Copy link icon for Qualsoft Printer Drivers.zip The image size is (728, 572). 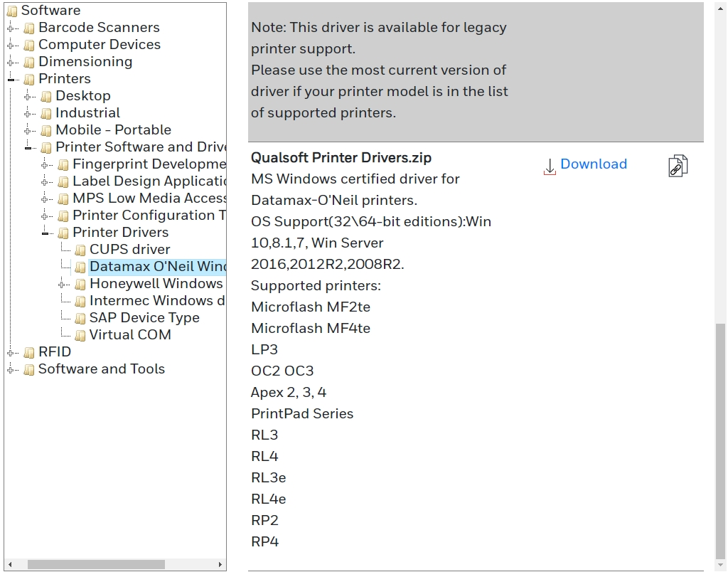click(678, 166)
